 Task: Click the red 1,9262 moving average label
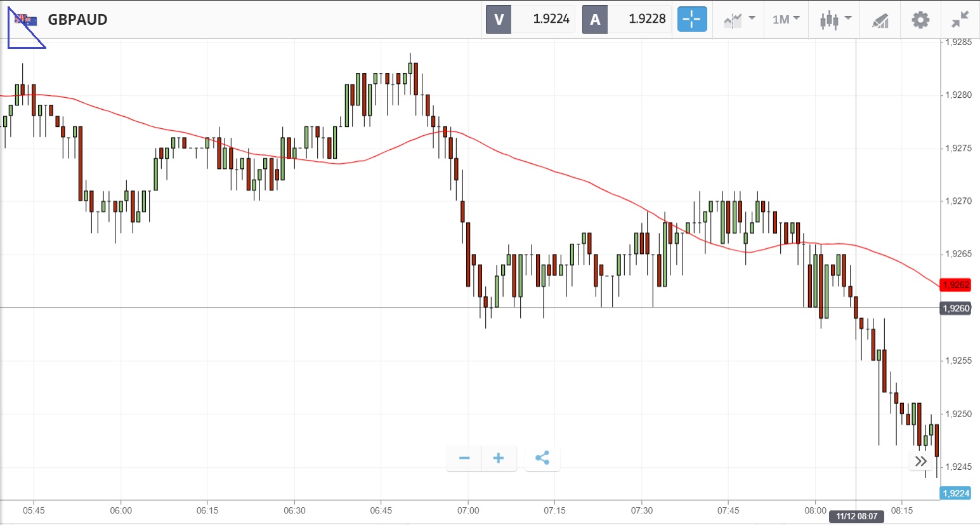pyautogui.click(x=955, y=285)
